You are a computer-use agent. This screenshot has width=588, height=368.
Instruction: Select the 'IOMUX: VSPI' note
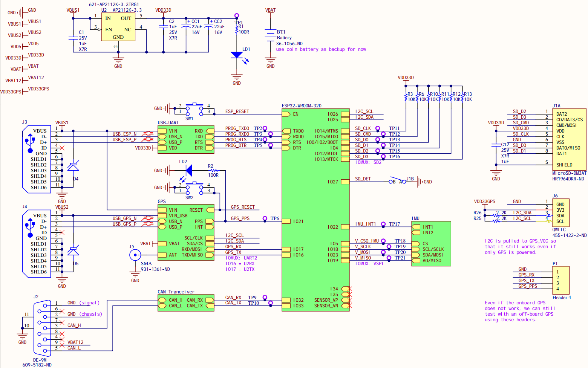(x=369, y=264)
